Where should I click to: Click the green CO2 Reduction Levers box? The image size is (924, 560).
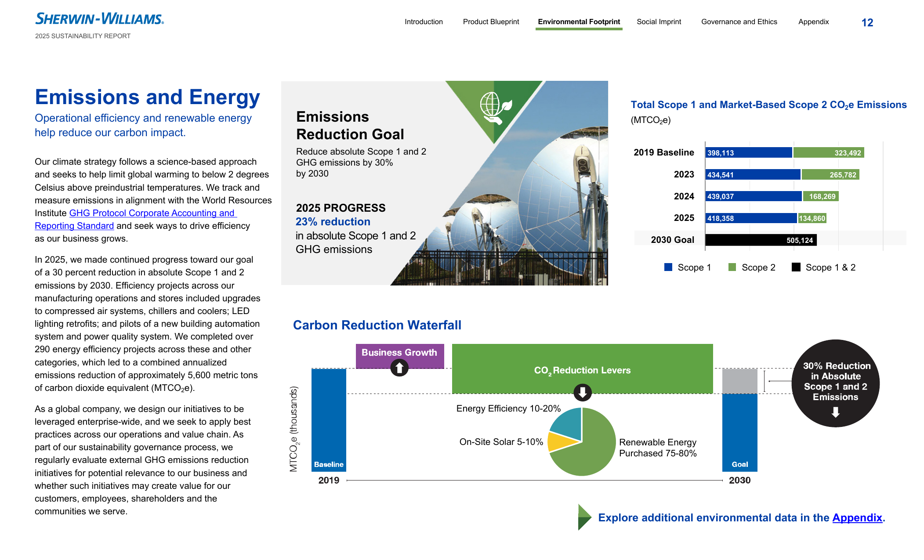coord(583,369)
